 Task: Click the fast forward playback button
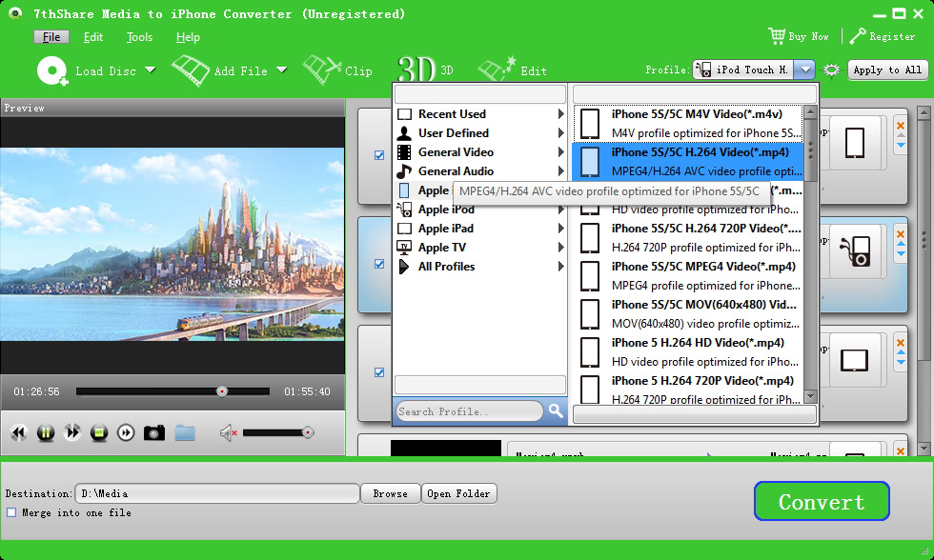click(x=72, y=432)
